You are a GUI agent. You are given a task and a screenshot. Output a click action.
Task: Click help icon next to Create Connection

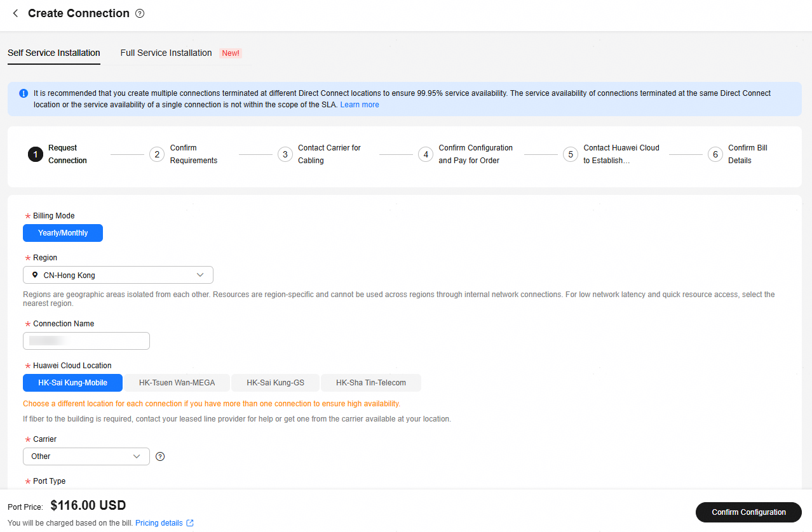[140, 13]
